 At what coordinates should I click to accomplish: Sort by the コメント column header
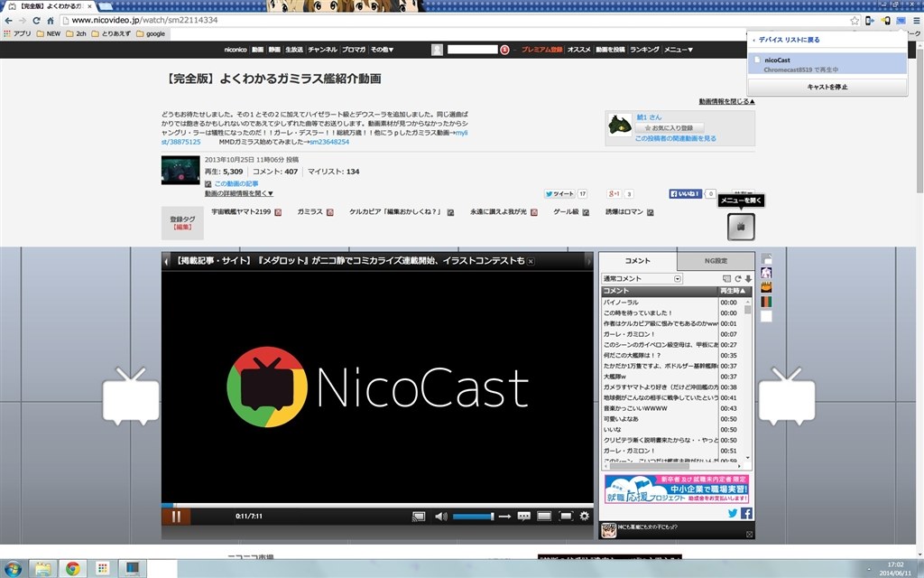point(660,291)
